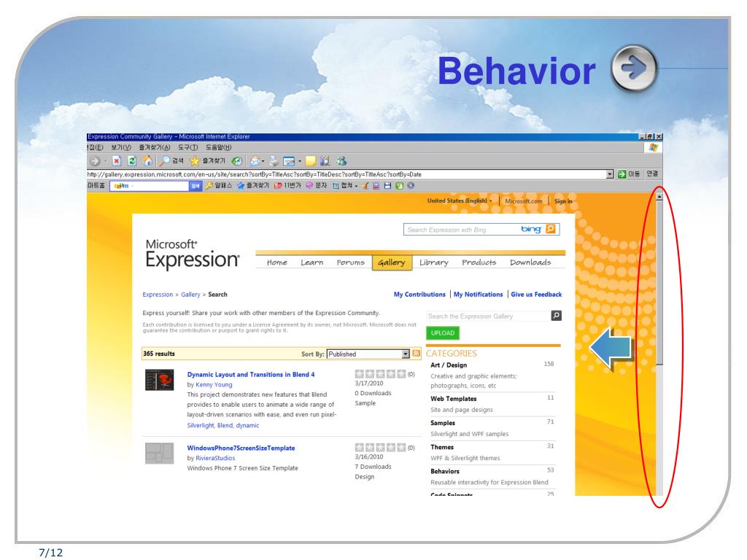Click the Bing orange search icon
This screenshot has height=560, width=747.
(550, 229)
